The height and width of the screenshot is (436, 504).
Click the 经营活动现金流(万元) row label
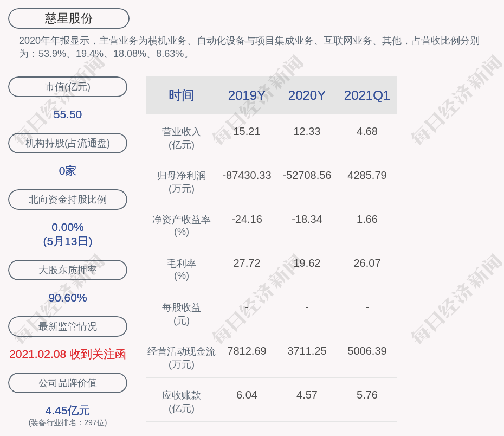(x=182, y=357)
